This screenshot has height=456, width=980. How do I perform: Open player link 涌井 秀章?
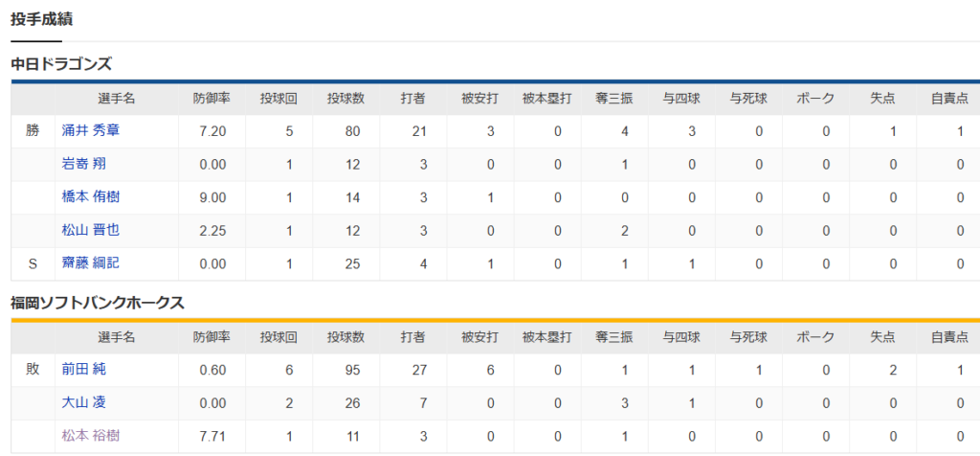click(90, 130)
